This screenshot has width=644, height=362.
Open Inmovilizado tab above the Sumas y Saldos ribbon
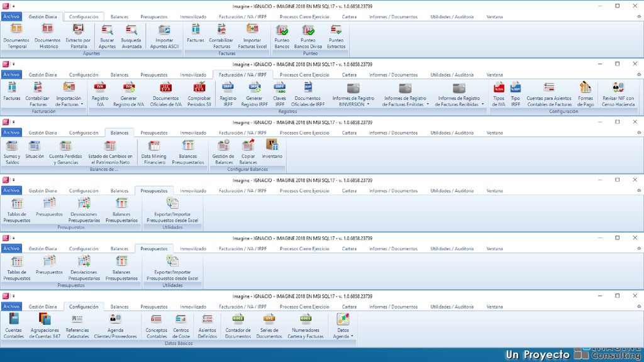pyautogui.click(x=193, y=133)
